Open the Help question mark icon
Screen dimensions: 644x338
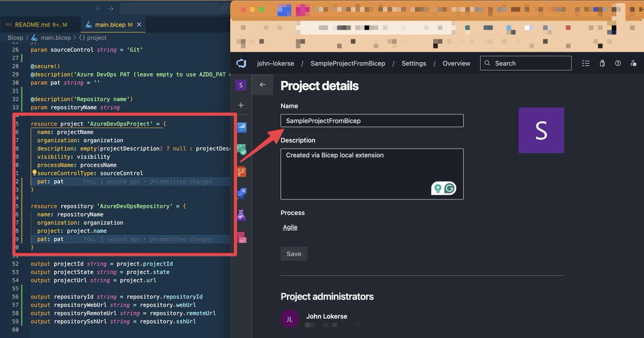[x=618, y=63]
